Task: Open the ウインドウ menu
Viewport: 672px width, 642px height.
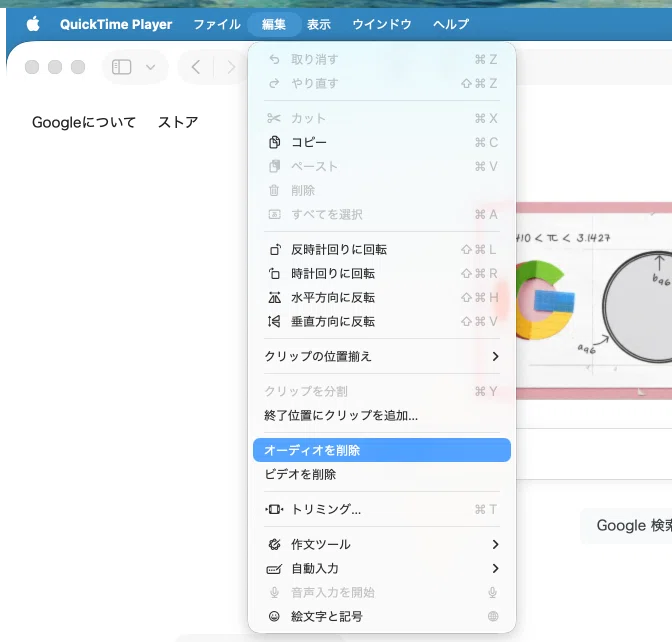Action: [382, 24]
